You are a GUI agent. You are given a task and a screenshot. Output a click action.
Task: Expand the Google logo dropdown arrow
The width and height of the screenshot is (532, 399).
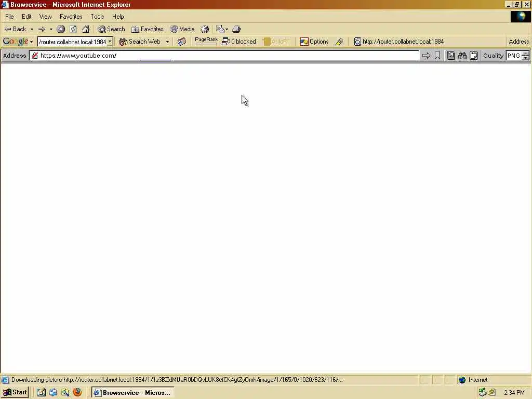(32, 42)
